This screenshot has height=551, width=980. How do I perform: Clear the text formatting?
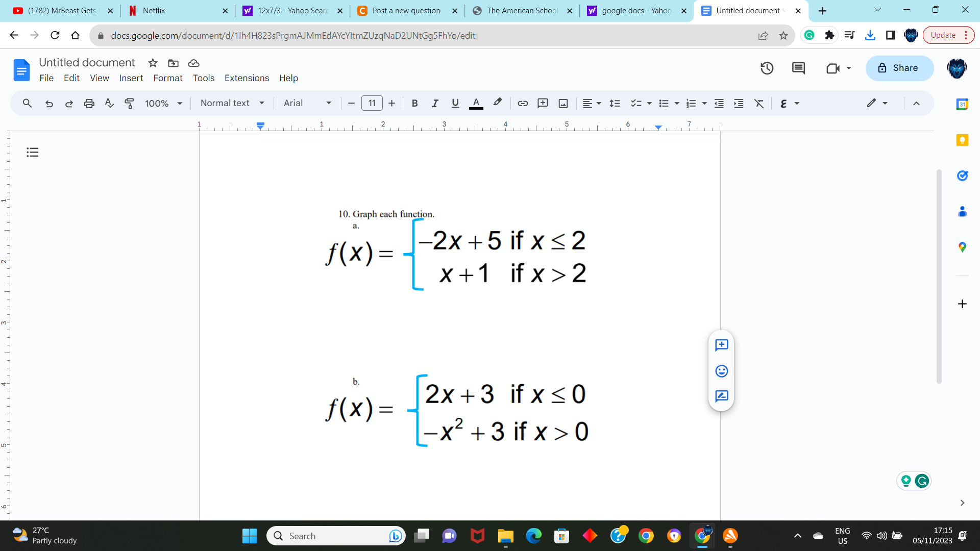[759, 104]
